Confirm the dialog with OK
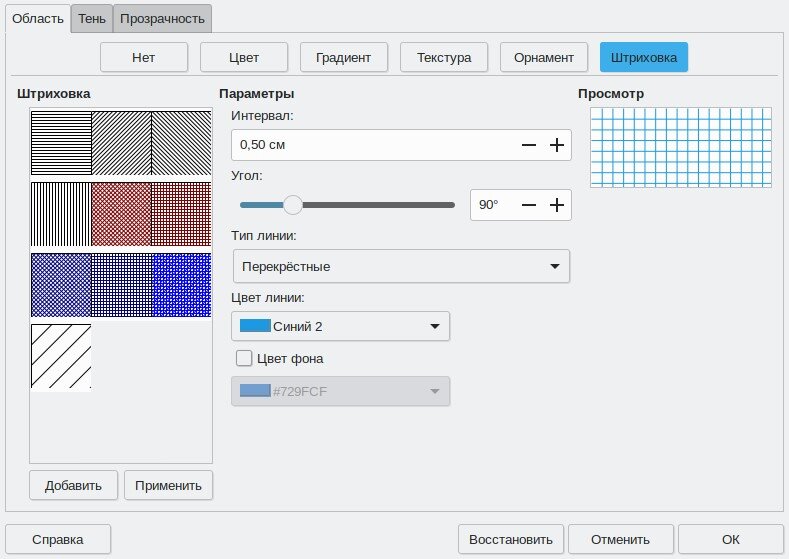 pyautogui.click(x=731, y=539)
